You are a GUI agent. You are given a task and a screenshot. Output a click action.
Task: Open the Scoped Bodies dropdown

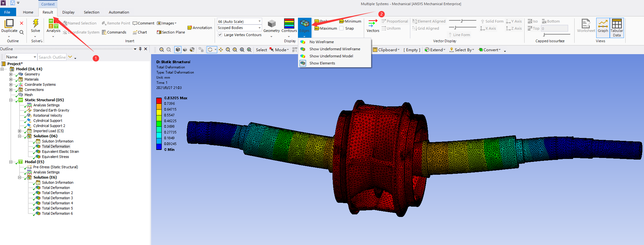pos(239,28)
